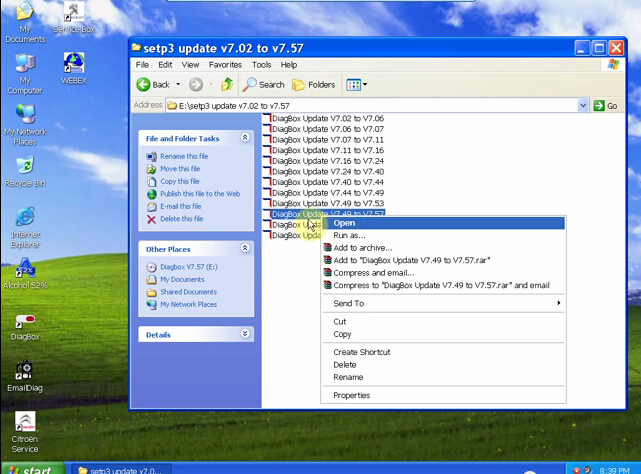The height and width of the screenshot is (474, 641).
Task: Open EmailDiag desktop shortcut
Action: tap(25, 376)
